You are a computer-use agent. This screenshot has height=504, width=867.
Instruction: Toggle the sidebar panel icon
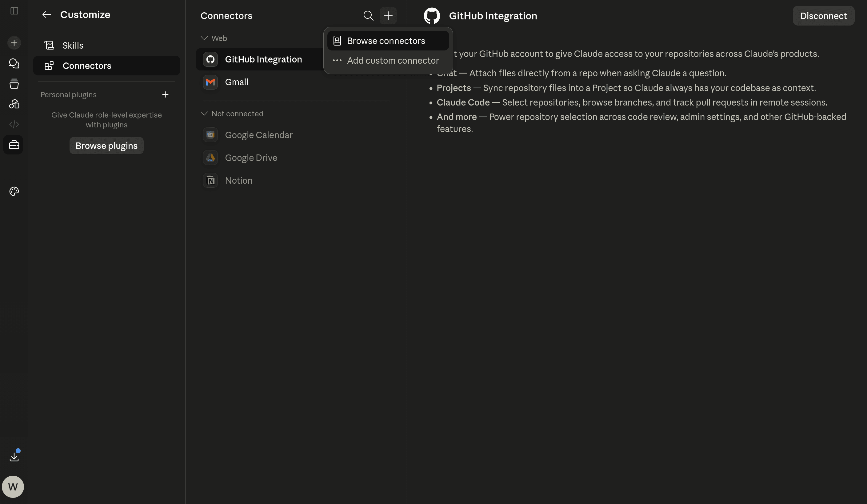point(14,11)
